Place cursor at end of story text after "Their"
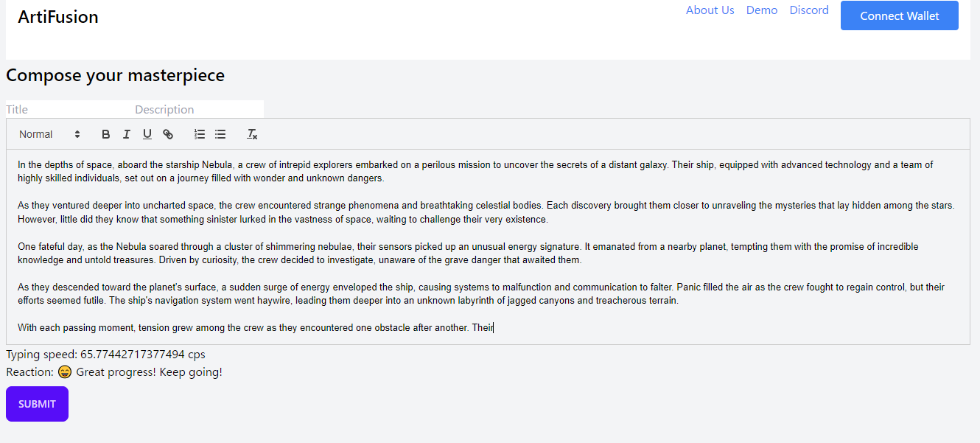 [x=494, y=328]
